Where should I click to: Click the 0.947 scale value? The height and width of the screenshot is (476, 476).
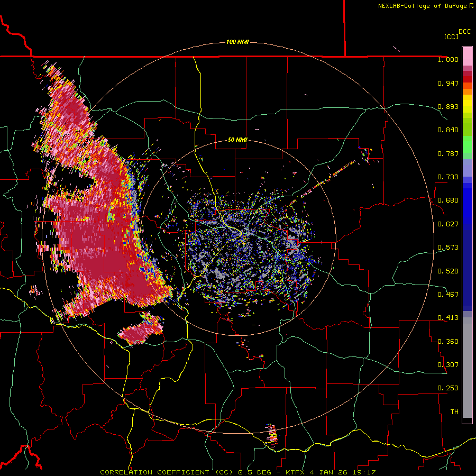(x=448, y=83)
